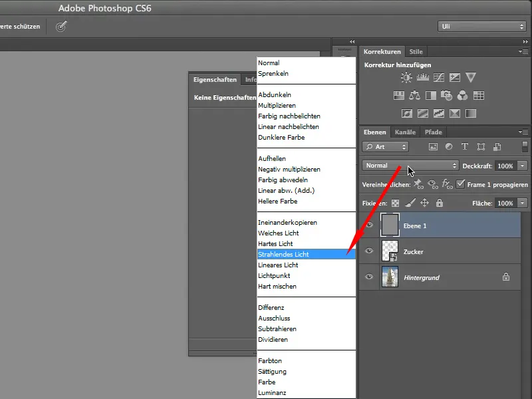
Task: Lock layer position
Action: coord(424,203)
